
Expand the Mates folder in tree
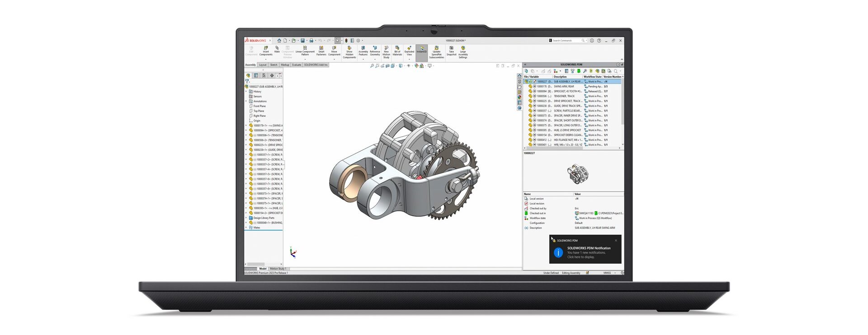246,228
